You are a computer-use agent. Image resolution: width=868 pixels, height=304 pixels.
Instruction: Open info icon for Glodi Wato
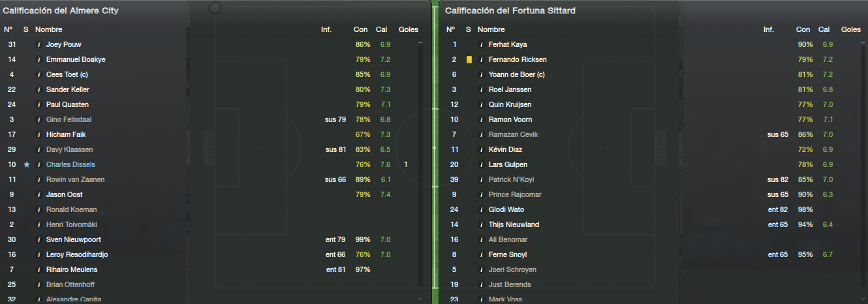[x=481, y=209]
